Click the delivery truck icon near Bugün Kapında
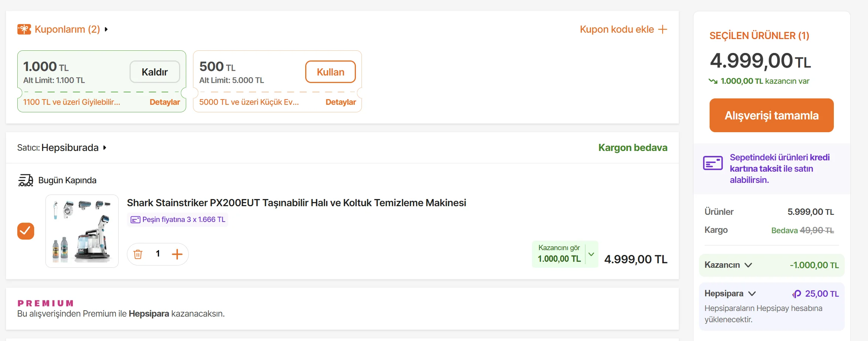 [x=26, y=180]
